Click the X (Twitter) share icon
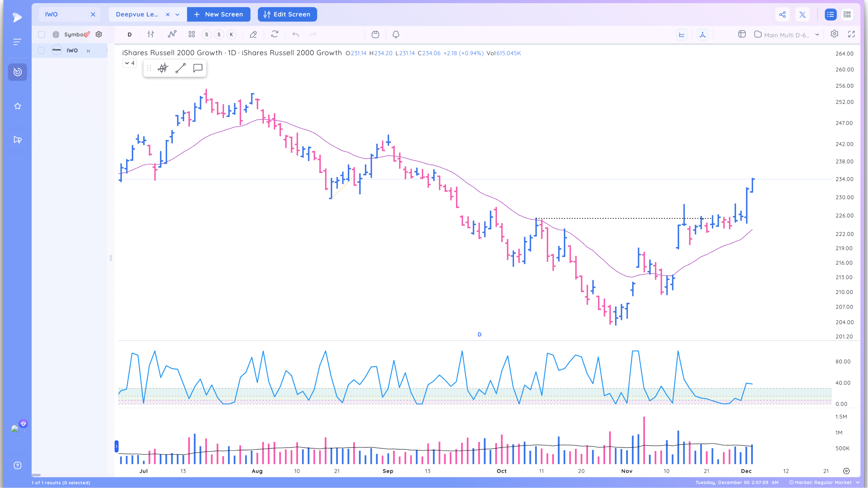Viewport: 868px width, 488px height. [x=802, y=14]
